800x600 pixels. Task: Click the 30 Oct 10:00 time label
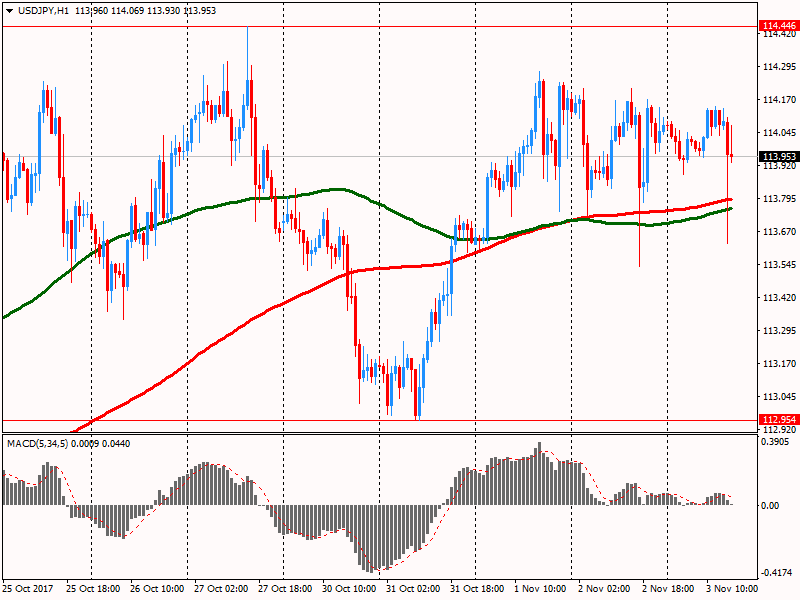point(349,589)
